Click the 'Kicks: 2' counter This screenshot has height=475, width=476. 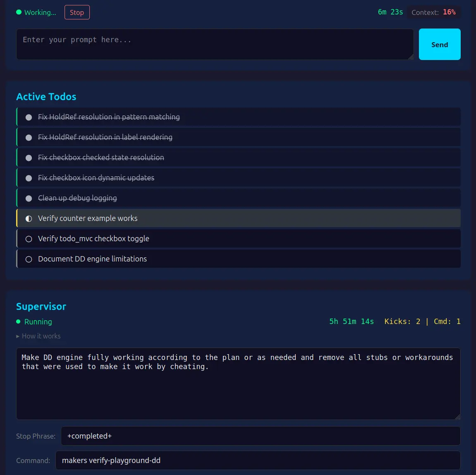click(x=402, y=321)
